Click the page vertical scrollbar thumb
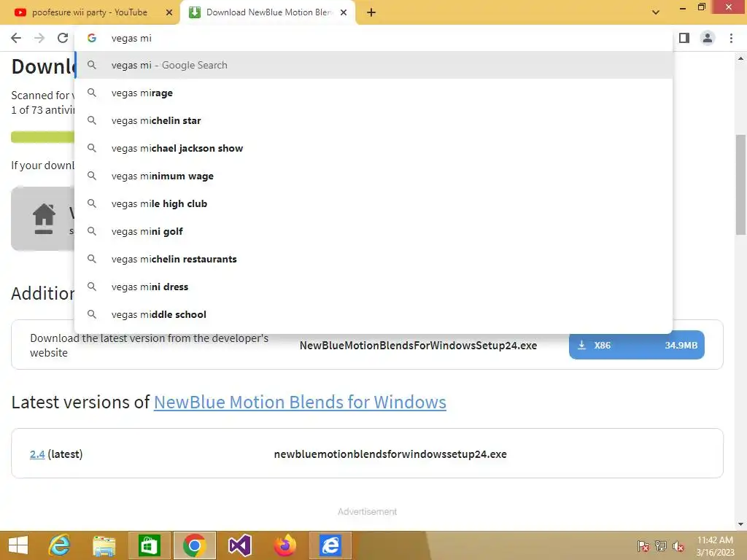747x560 pixels. click(740, 184)
